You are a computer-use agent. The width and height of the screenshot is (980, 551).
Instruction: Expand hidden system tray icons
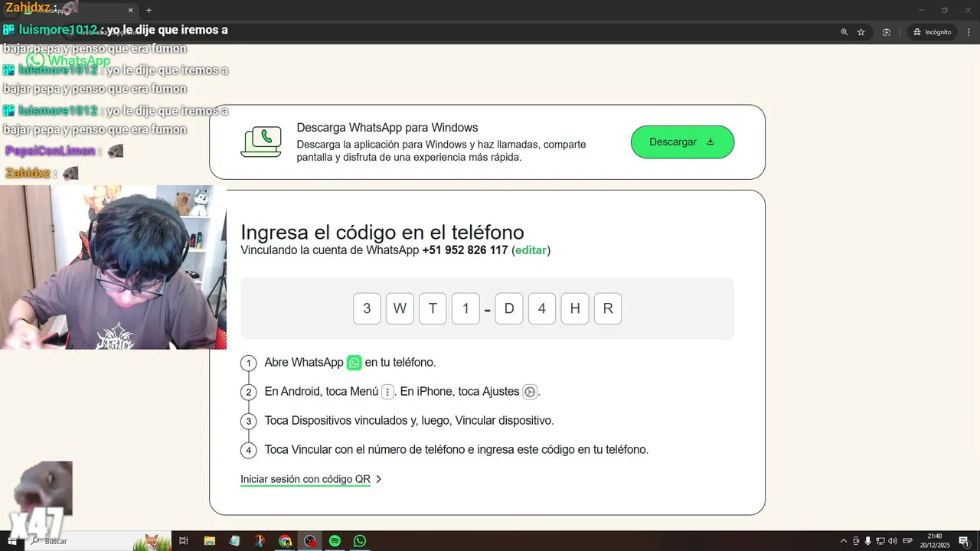tap(844, 541)
